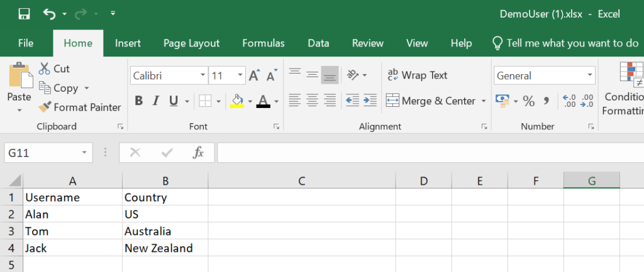Save the workbook with the floppy disk icon

25,14
